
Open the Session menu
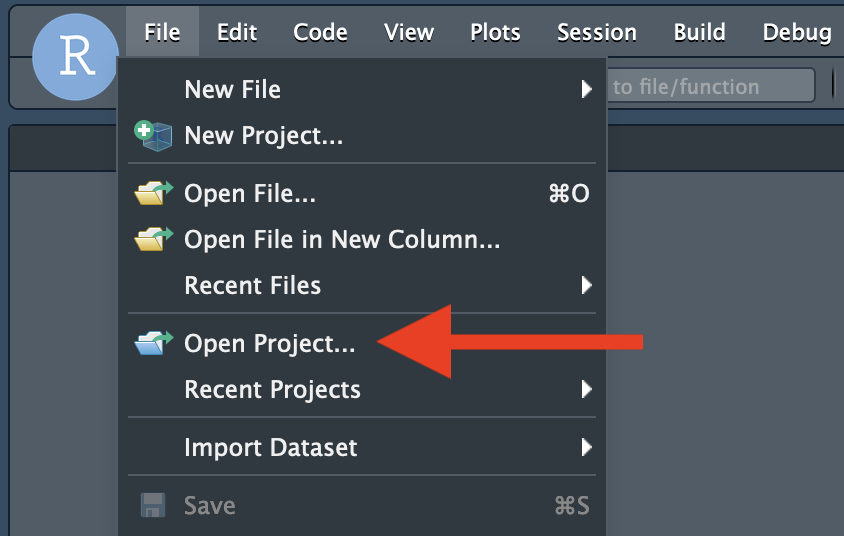597,32
